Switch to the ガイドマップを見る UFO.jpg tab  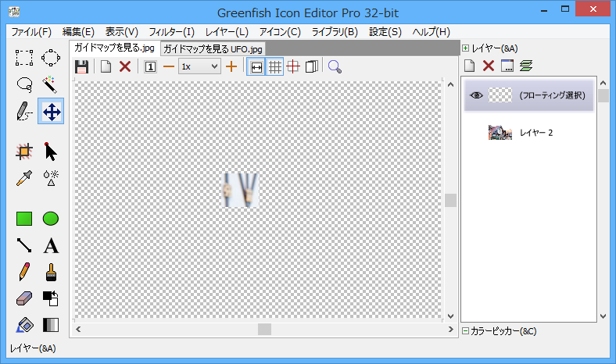point(212,48)
